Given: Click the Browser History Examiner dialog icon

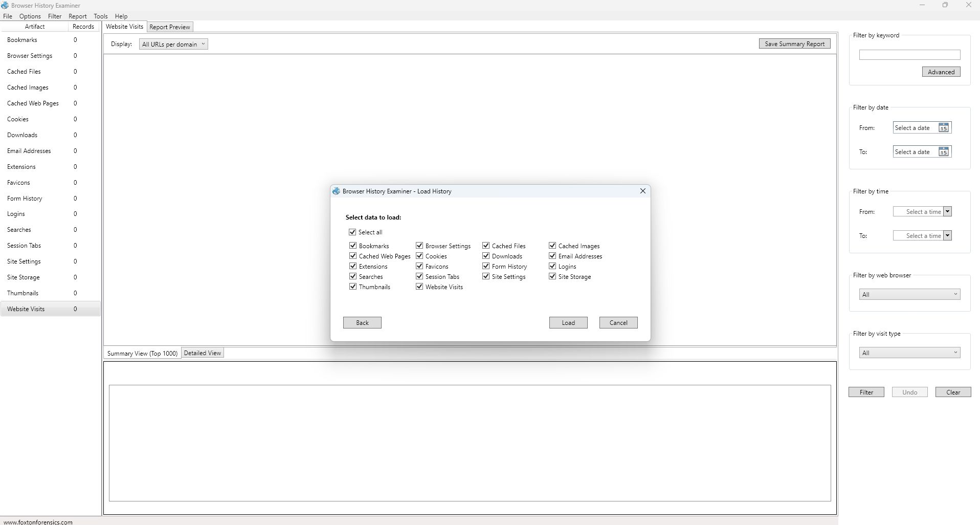Looking at the screenshot, I should coord(336,191).
